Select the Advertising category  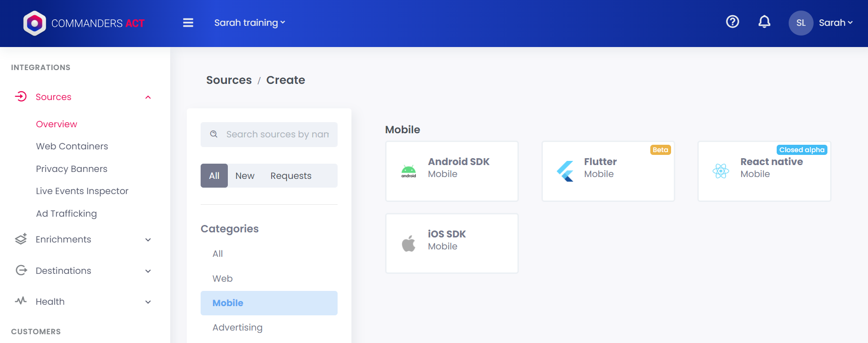click(237, 327)
